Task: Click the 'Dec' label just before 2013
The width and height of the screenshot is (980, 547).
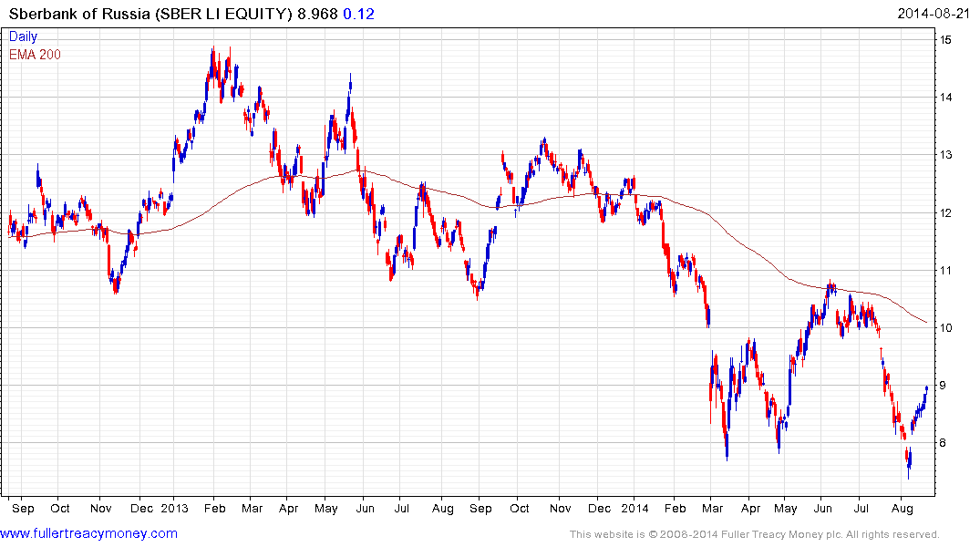Action: [142, 508]
